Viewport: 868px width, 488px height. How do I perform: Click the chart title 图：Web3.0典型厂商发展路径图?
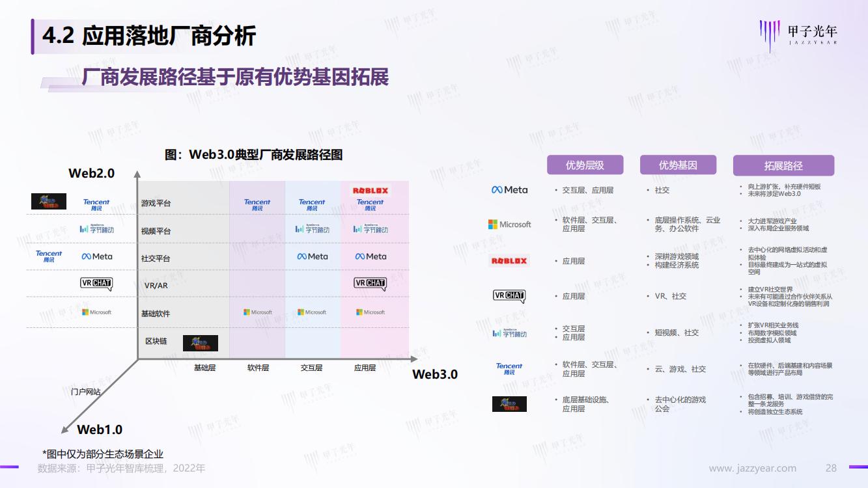click(x=253, y=155)
